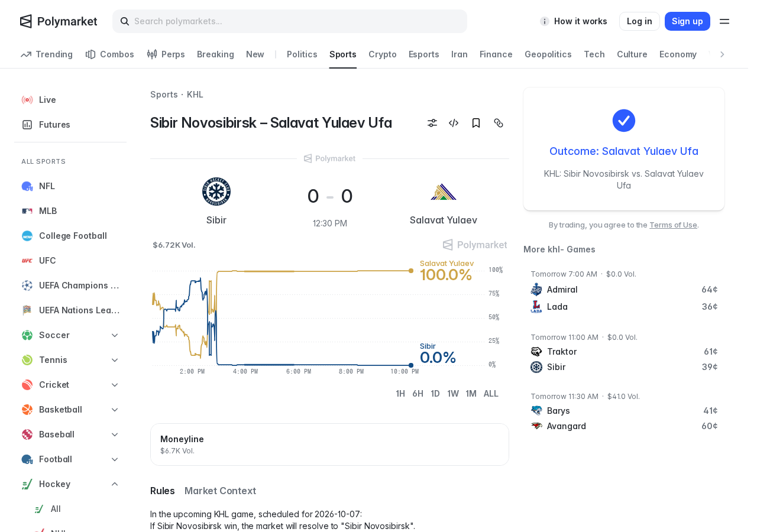This screenshot has height=532, width=757.
Task: Set chart range to 6H
Action: click(x=418, y=394)
